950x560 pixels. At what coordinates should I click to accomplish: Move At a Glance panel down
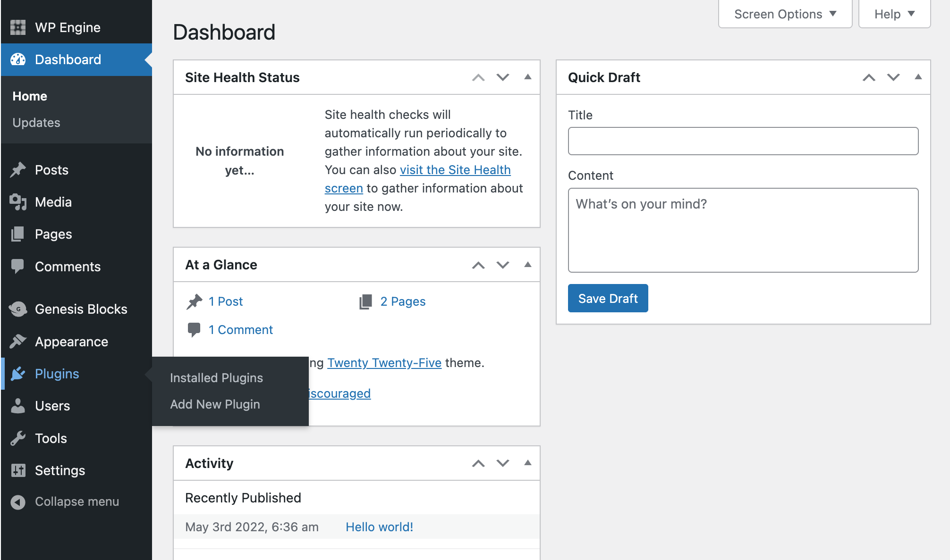[x=503, y=265]
